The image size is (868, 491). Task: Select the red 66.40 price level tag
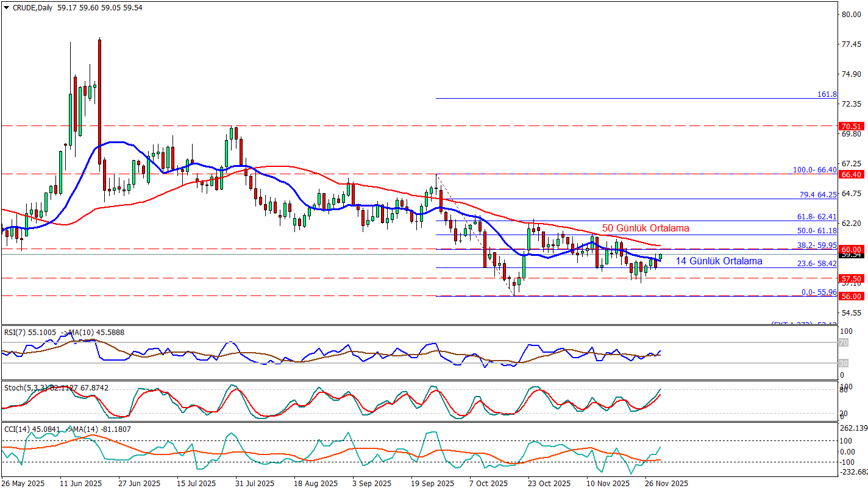click(852, 174)
